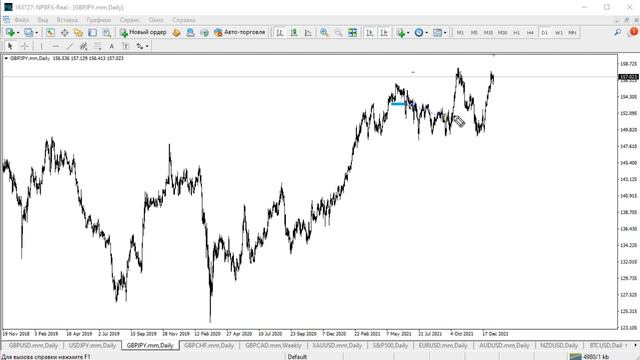The width and height of the screenshot is (640, 360).
Task: Enable chart auto scroll icon
Action: click(370, 33)
